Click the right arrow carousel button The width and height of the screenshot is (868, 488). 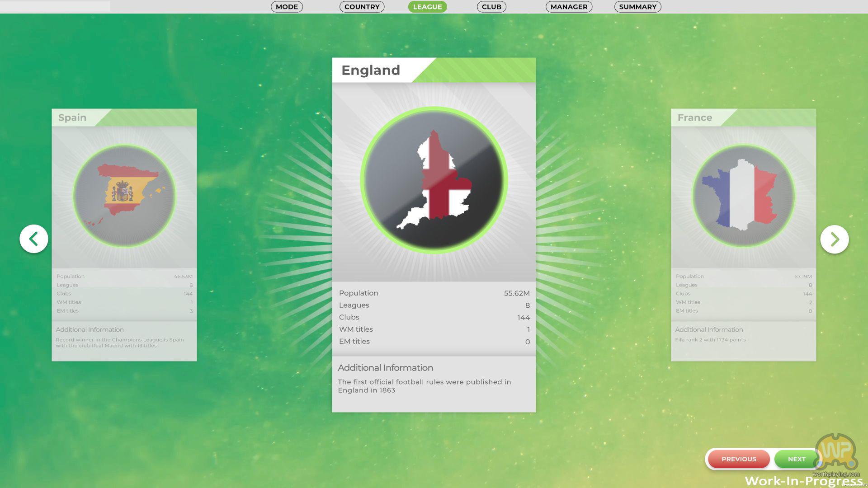[834, 239]
